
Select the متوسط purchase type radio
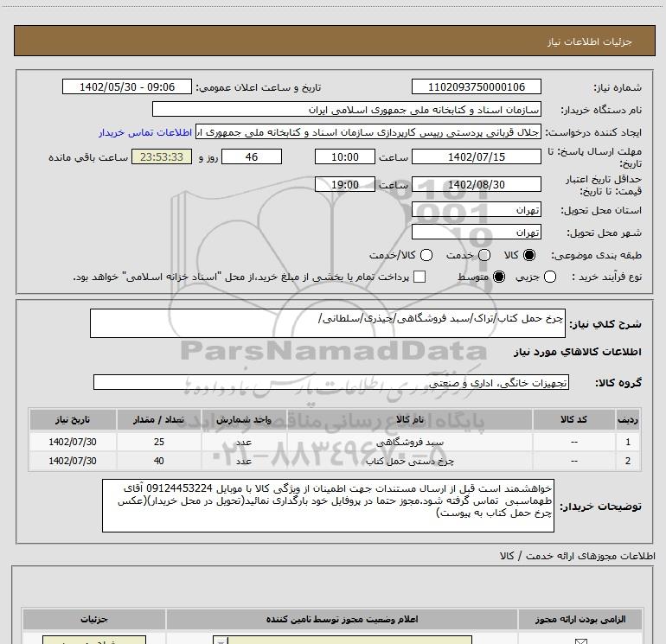tap(499, 277)
